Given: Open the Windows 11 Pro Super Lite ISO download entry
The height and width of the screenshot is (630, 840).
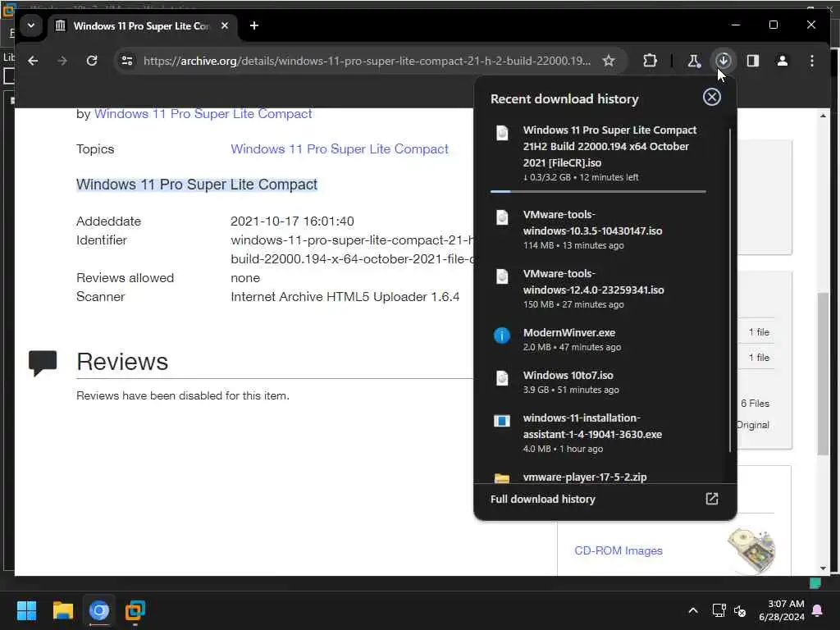Looking at the screenshot, I should tap(599, 153).
